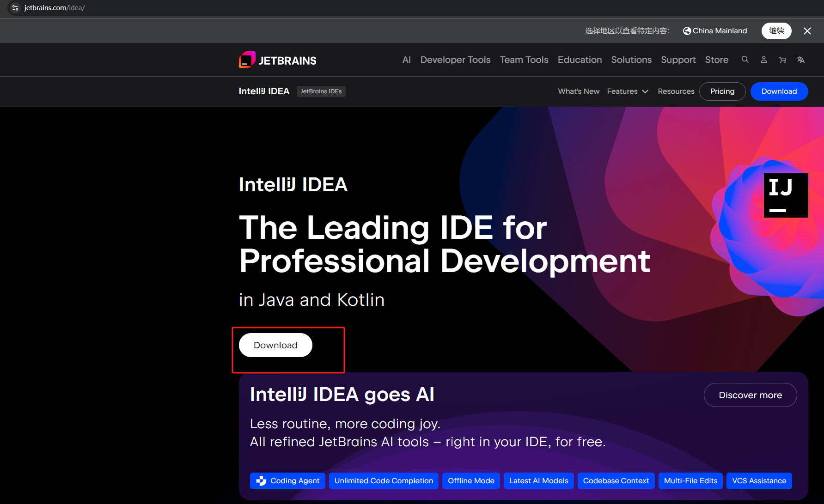Click the IJ IntelliJ IDEA logo tile

point(786,195)
